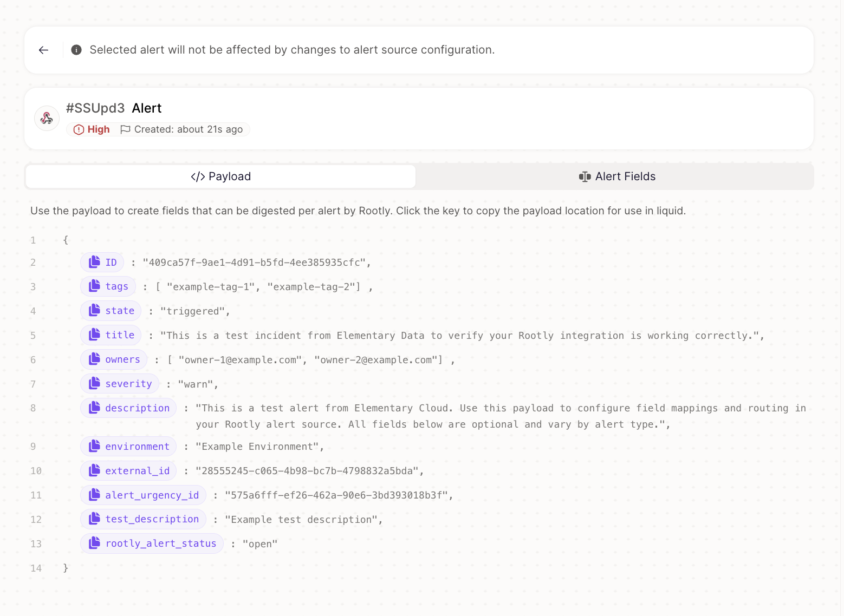The image size is (844, 616).
Task: Copy the severity key location icon
Action: [95, 383]
